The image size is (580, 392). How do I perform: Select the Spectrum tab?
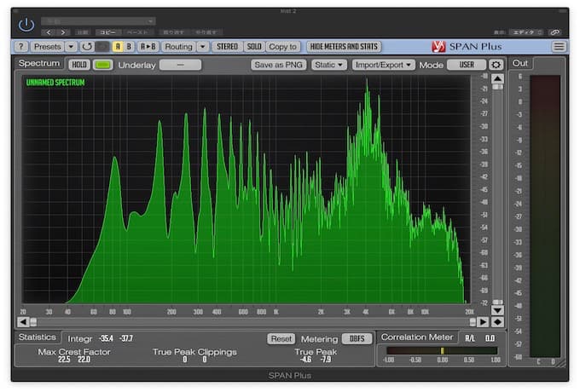[x=39, y=64]
